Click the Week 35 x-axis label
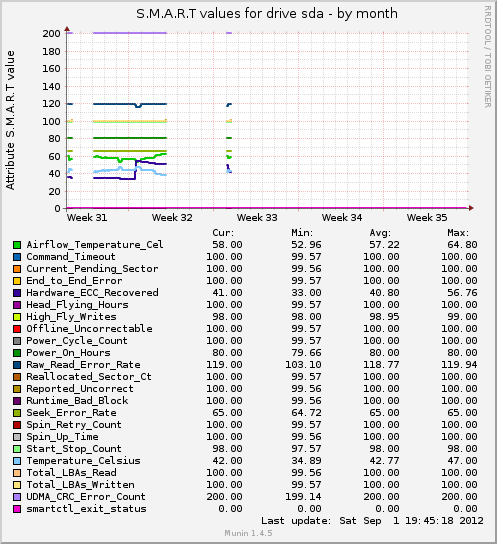 [x=427, y=218]
